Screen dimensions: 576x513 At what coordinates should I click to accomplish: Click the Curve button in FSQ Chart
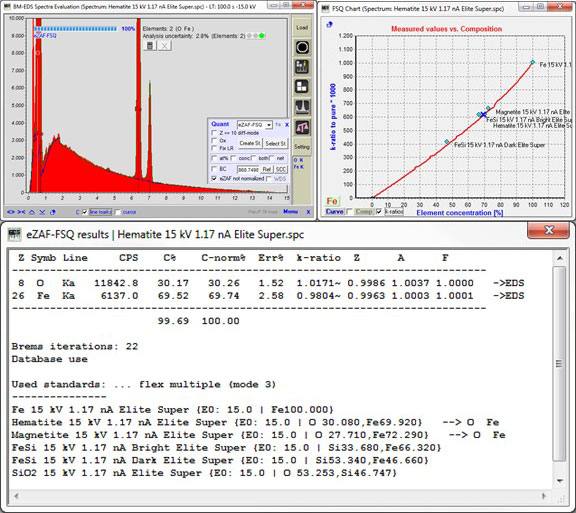[334, 212]
